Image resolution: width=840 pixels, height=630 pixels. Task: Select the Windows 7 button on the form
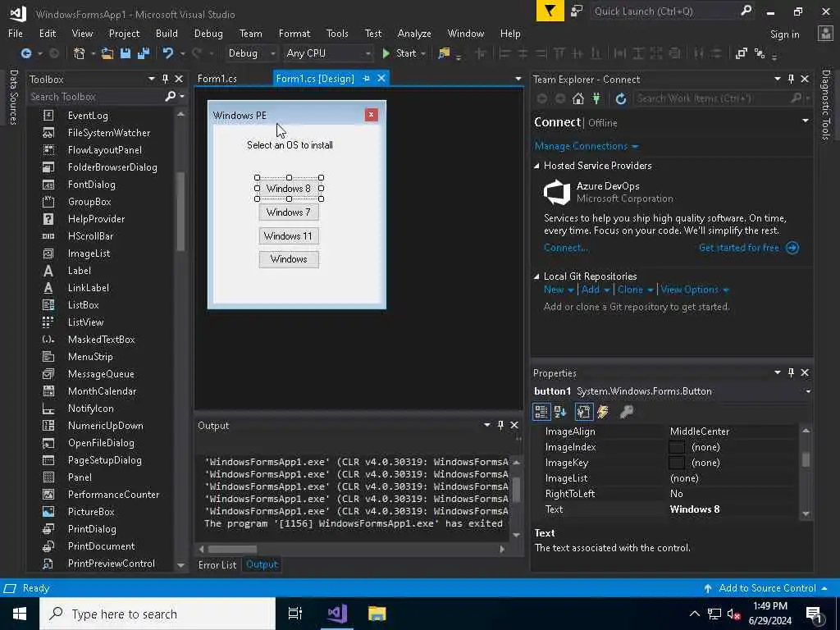[289, 212]
